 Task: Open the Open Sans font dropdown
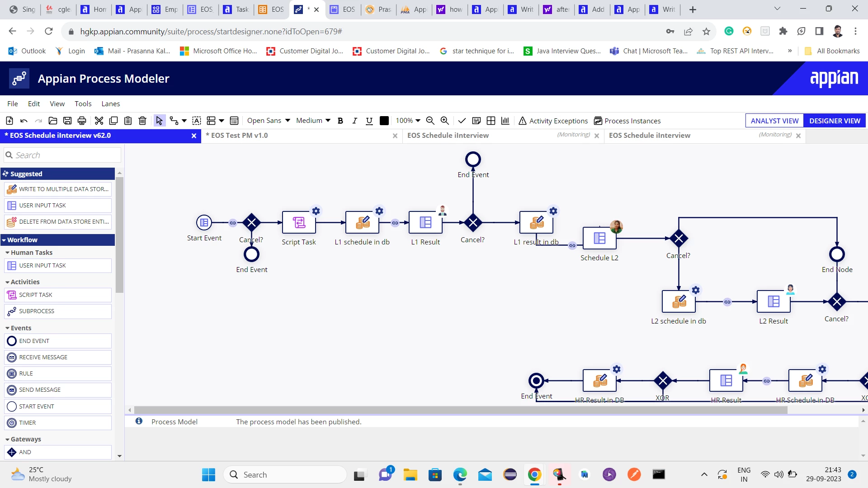[269, 121]
